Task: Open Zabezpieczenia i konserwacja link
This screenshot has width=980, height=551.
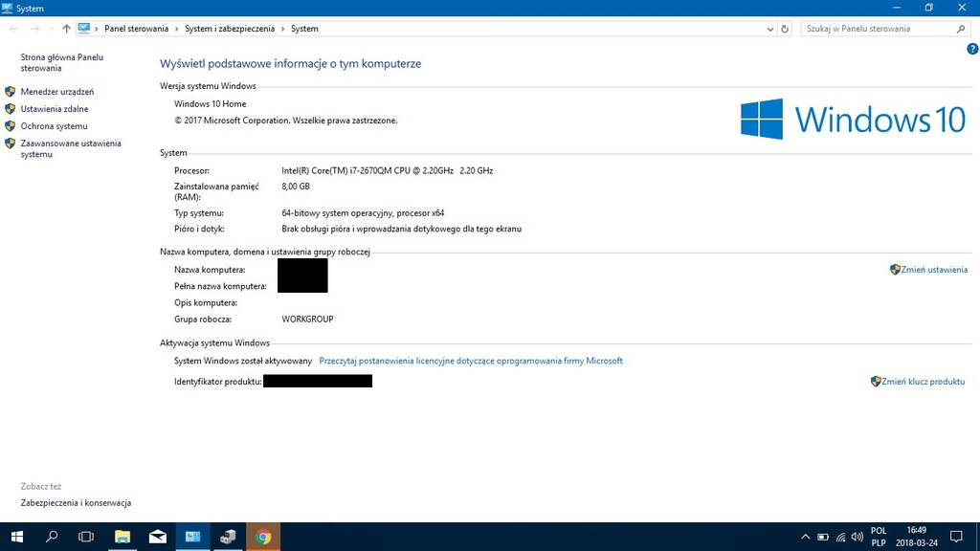Action: click(76, 503)
